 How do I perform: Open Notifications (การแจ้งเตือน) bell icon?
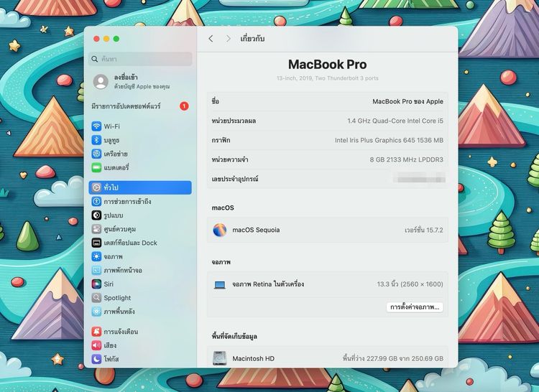[x=96, y=332]
